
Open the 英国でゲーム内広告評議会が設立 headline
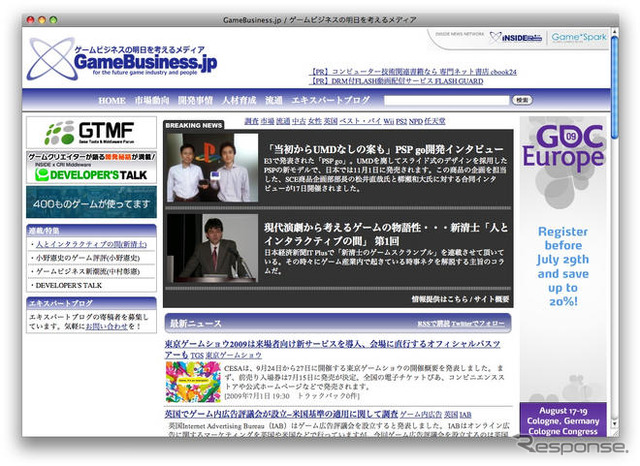click(281, 414)
